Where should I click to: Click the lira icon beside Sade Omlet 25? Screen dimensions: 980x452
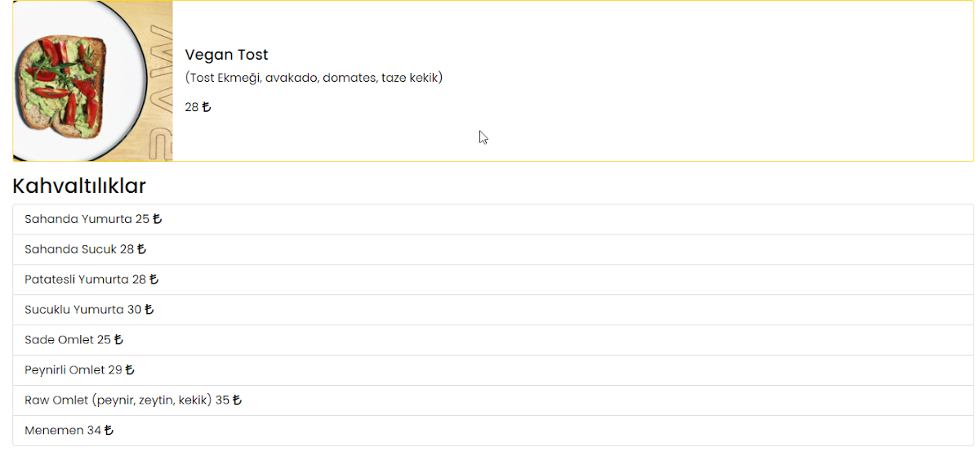click(x=118, y=340)
